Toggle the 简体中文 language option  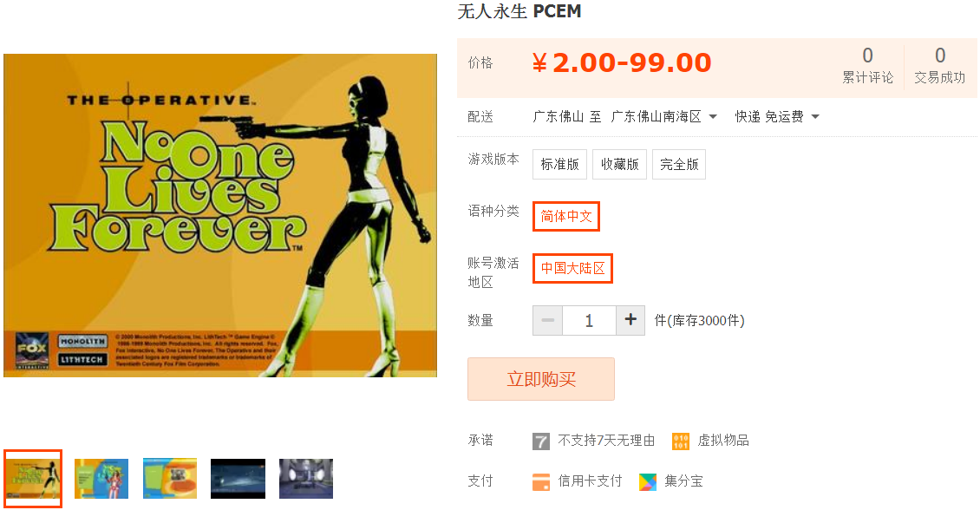[566, 216]
